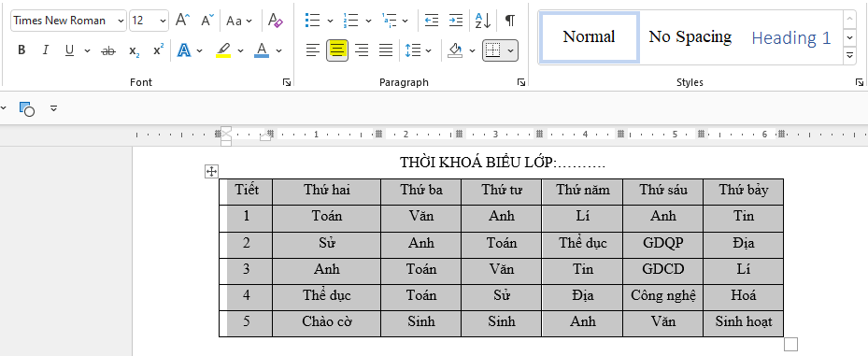The height and width of the screenshot is (356, 868).
Task: Open the font name combo box
Action: coord(68,21)
